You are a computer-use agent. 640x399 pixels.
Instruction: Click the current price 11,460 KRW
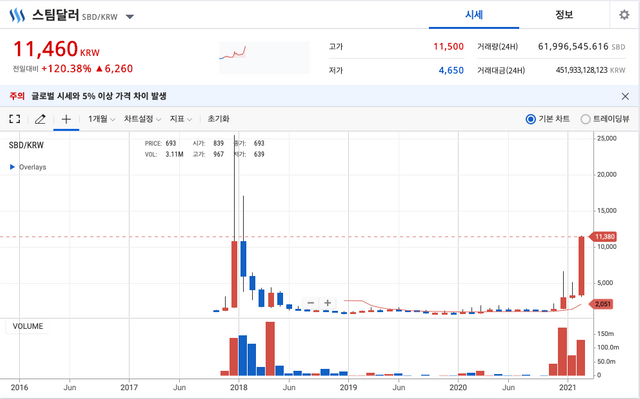click(x=56, y=49)
